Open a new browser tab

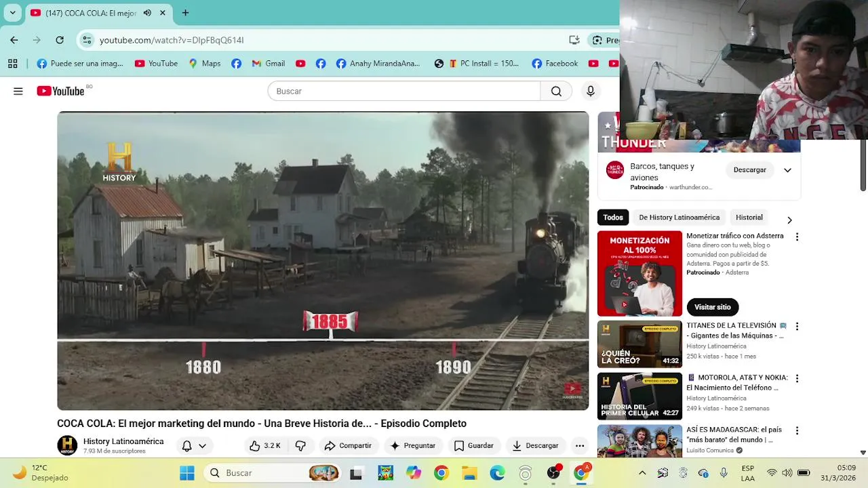(x=185, y=13)
